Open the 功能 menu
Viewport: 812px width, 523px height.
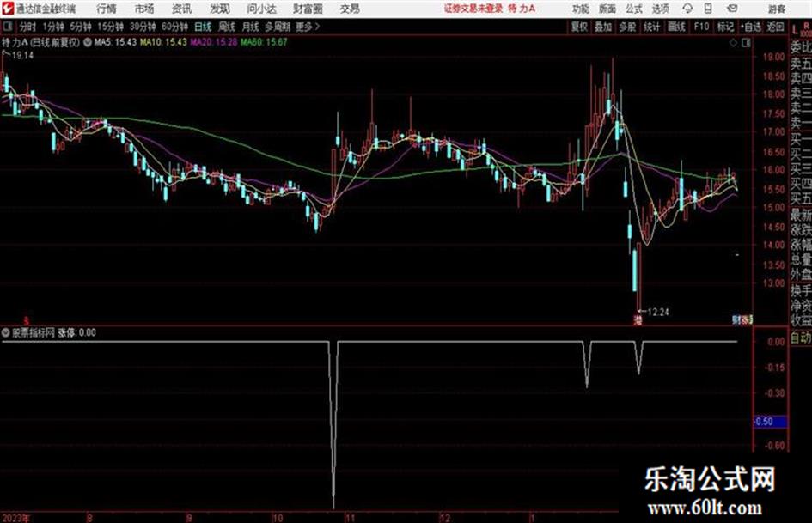pyautogui.click(x=581, y=9)
